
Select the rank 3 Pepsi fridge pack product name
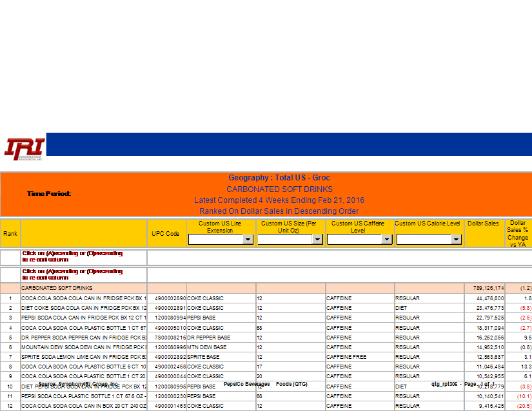pyautogui.click(x=83, y=318)
